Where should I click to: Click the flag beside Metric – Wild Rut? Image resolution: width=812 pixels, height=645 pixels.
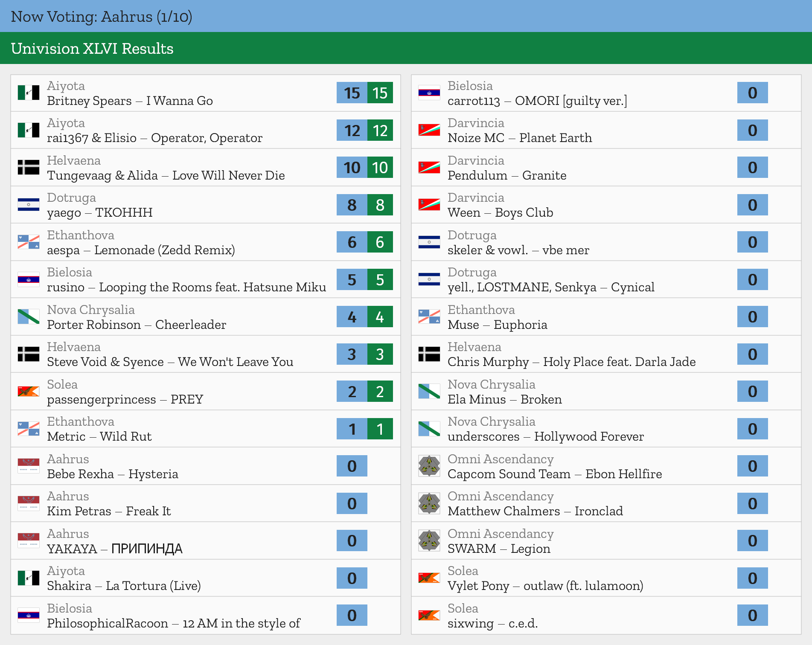(29, 429)
